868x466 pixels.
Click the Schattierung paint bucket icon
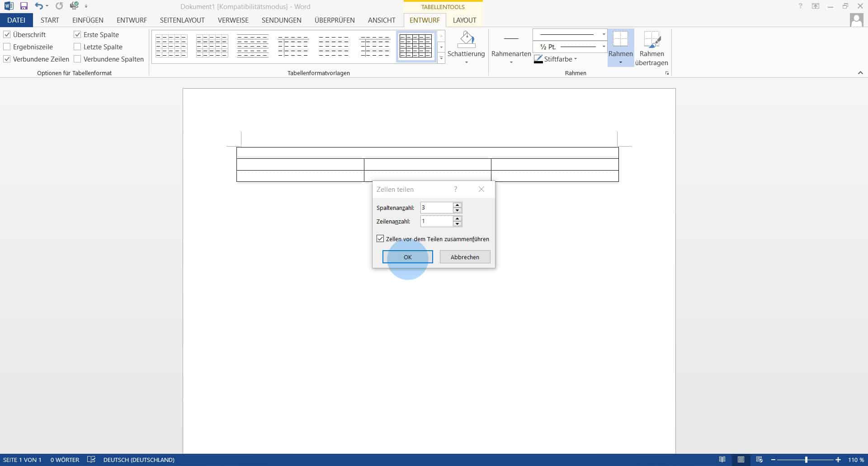click(x=466, y=40)
